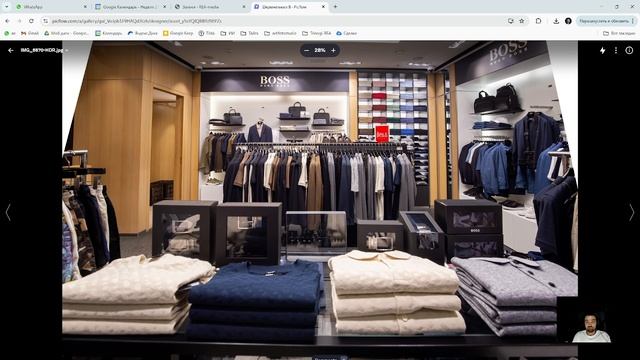Open the Google Keep bookmark

click(x=178, y=33)
